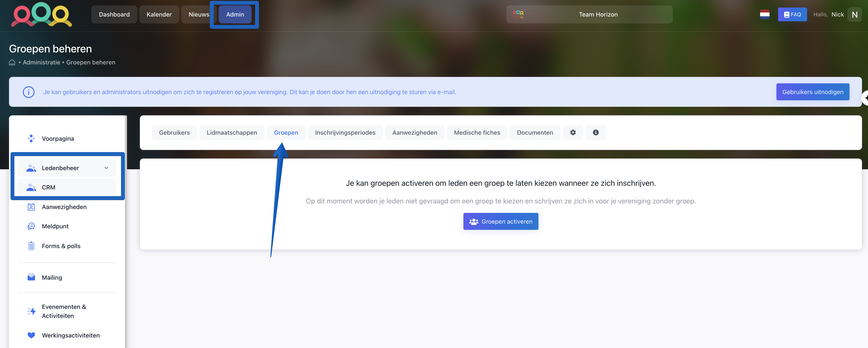868x348 pixels.
Task: Follow the Administratie breadcrumb link
Action: point(41,63)
